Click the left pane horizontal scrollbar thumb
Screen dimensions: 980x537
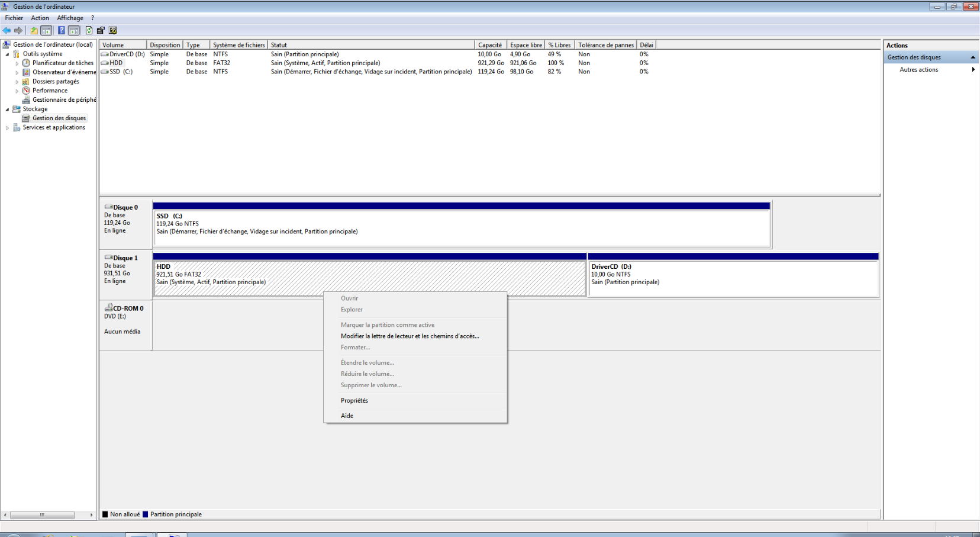pos(42,515)
